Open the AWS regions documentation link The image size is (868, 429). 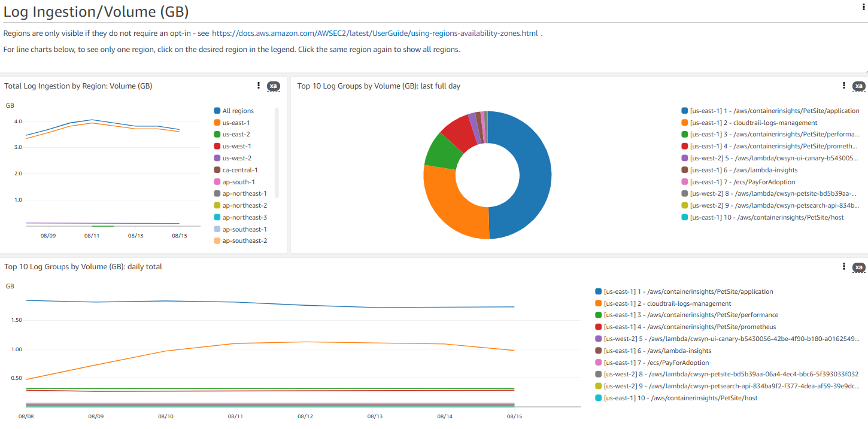[375, 33]
